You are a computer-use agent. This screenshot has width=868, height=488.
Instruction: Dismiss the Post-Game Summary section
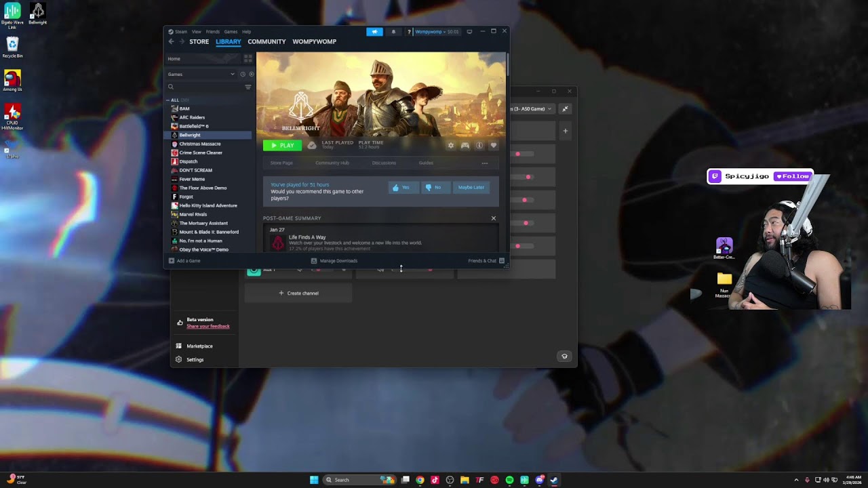click(x=494, y=218)
